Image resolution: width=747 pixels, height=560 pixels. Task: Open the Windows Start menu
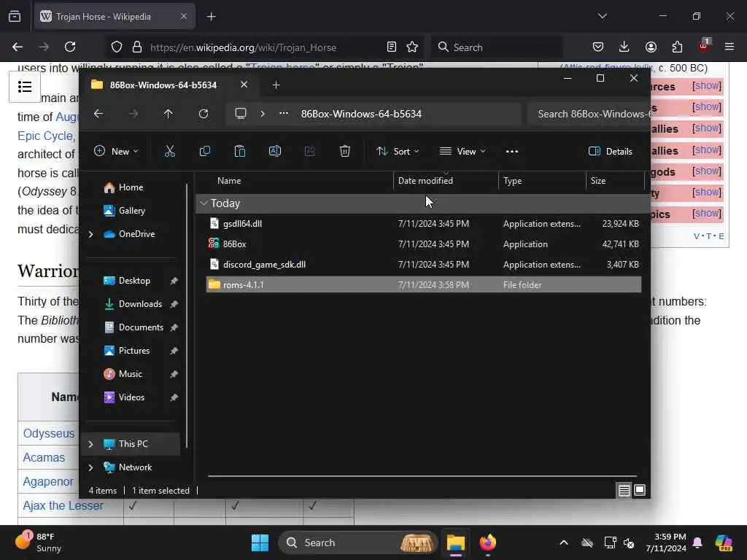[260, 542]
